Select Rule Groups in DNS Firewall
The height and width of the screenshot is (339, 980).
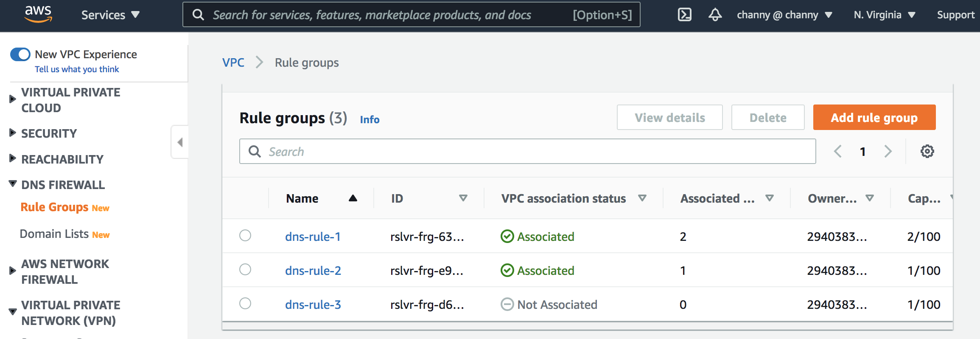(54, 207)
